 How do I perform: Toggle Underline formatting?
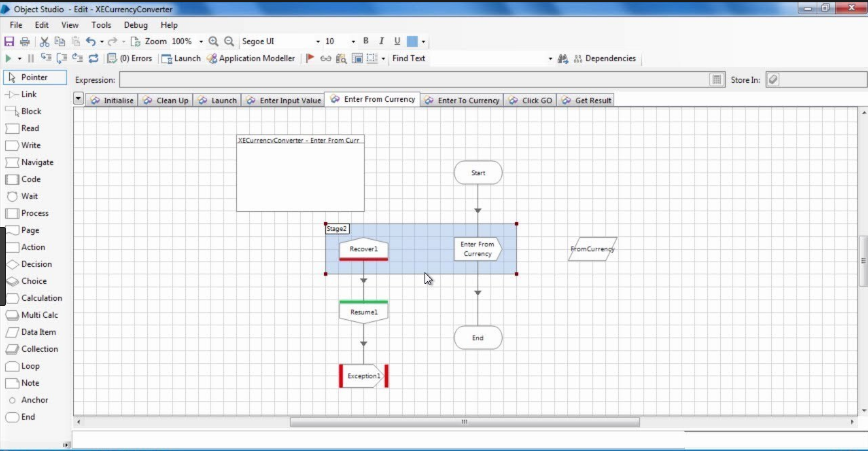click(397, 41)
